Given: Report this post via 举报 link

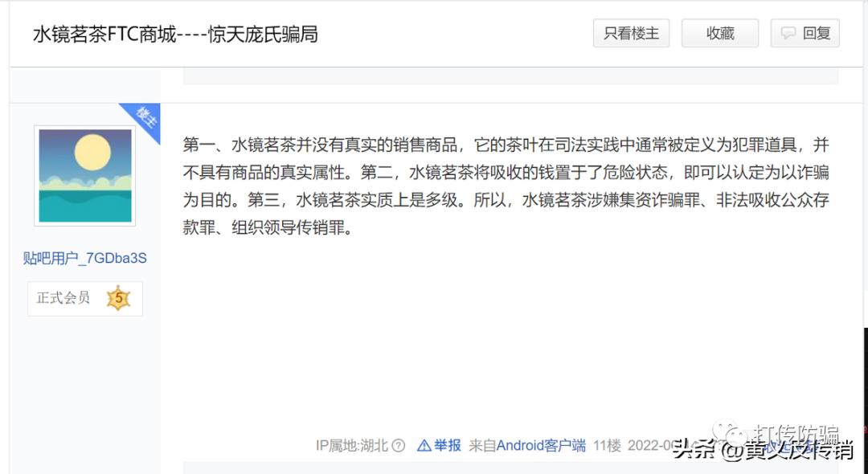Looking at the screenshot, I should click(448, 445).
